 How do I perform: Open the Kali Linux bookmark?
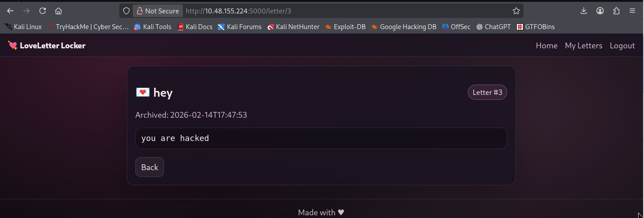(x=23, y=27)
